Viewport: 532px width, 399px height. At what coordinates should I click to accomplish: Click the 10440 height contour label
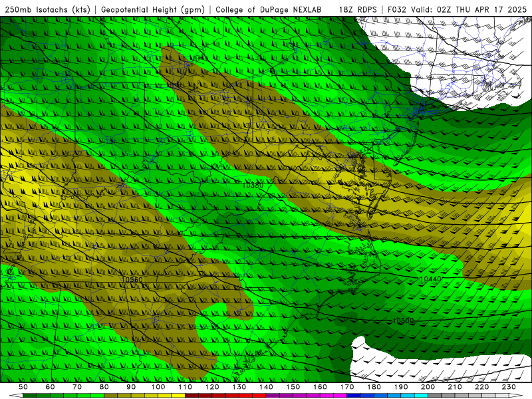(x=430, y=279)
